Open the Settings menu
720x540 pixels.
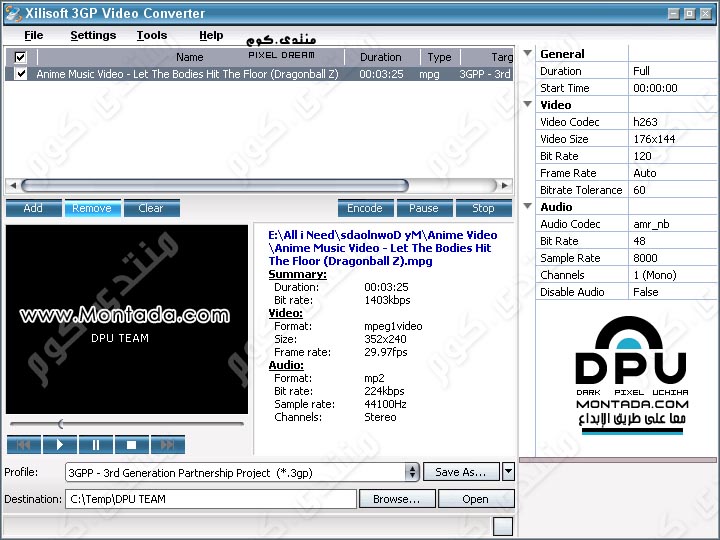pyautogui.click(x=93, y=35)
